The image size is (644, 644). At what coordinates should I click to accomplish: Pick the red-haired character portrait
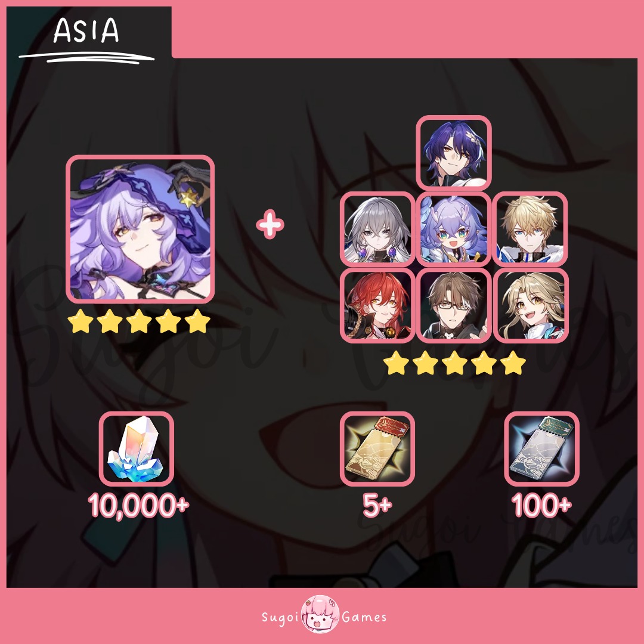point(378,305)
